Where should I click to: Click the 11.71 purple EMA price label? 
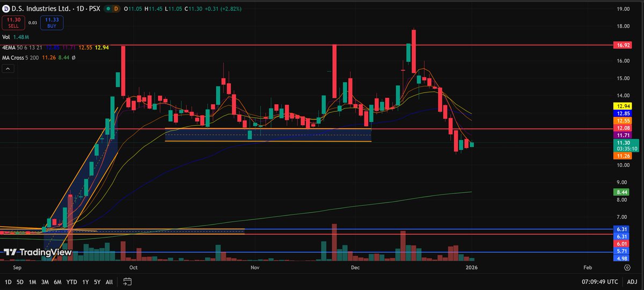[x=623, y=136]
